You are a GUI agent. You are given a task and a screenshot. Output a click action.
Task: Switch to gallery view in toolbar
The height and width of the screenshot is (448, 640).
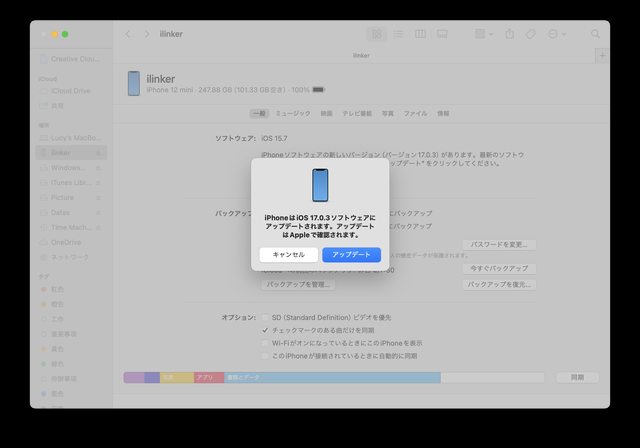[442, 34]
